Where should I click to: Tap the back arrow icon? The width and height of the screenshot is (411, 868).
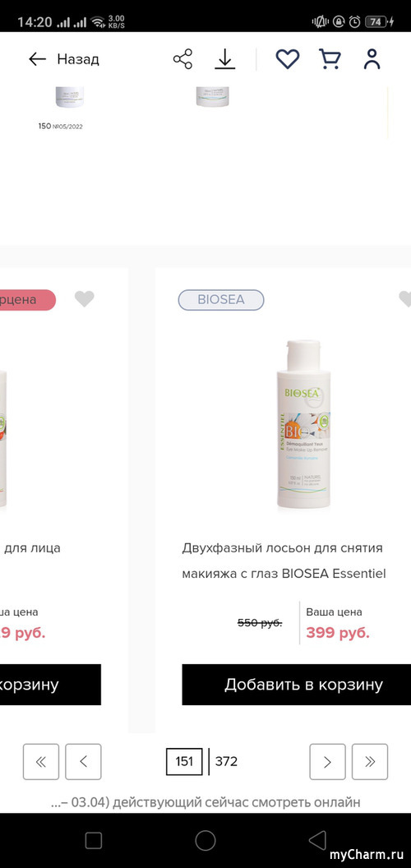37,59
